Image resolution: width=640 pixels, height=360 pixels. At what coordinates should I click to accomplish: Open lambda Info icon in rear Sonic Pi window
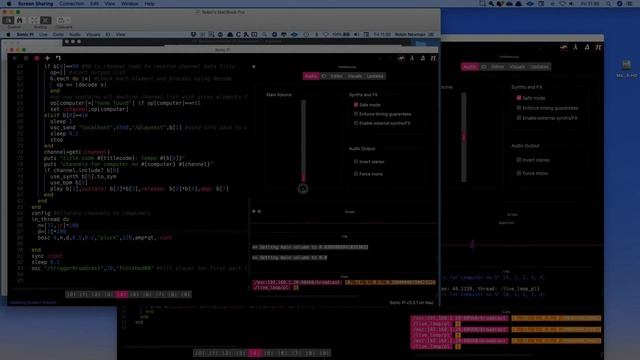tap(576, 47)
